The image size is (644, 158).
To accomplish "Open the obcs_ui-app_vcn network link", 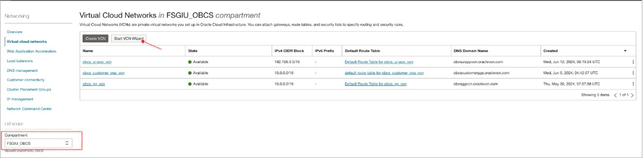I will point(97,62).
